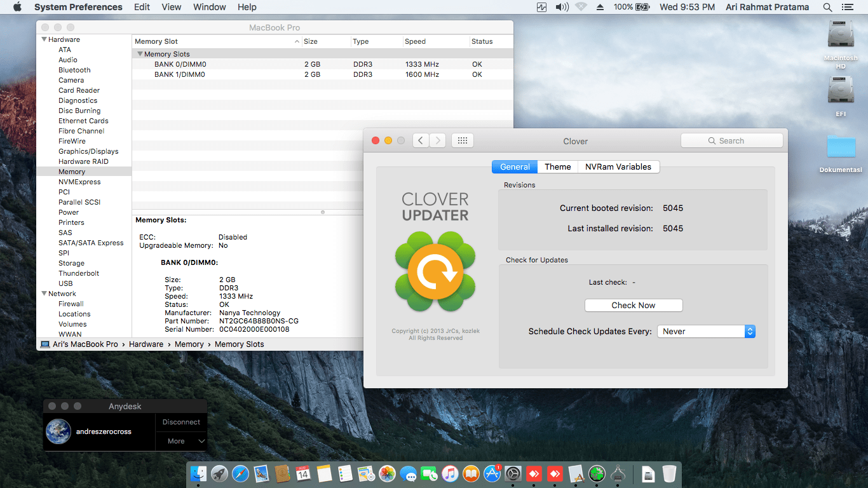
Task: Collapse the Hardware section in sidebar
Action: coord(44,39)
